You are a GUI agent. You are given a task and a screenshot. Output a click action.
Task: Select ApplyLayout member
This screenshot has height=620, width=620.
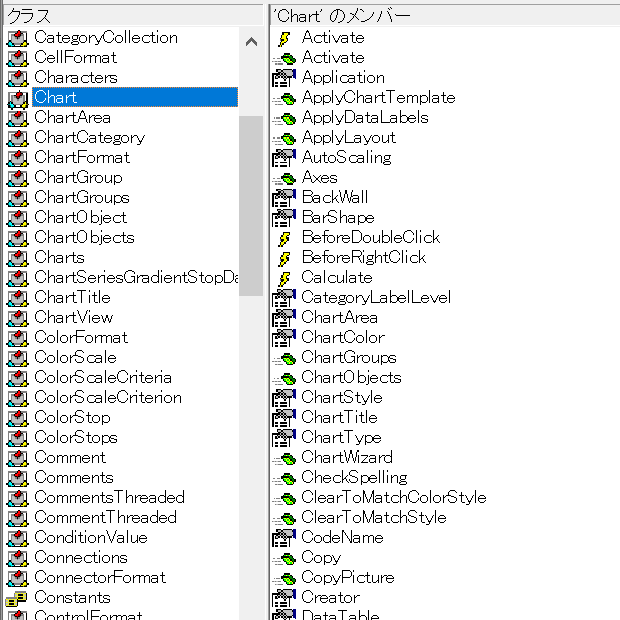point(348,138)
